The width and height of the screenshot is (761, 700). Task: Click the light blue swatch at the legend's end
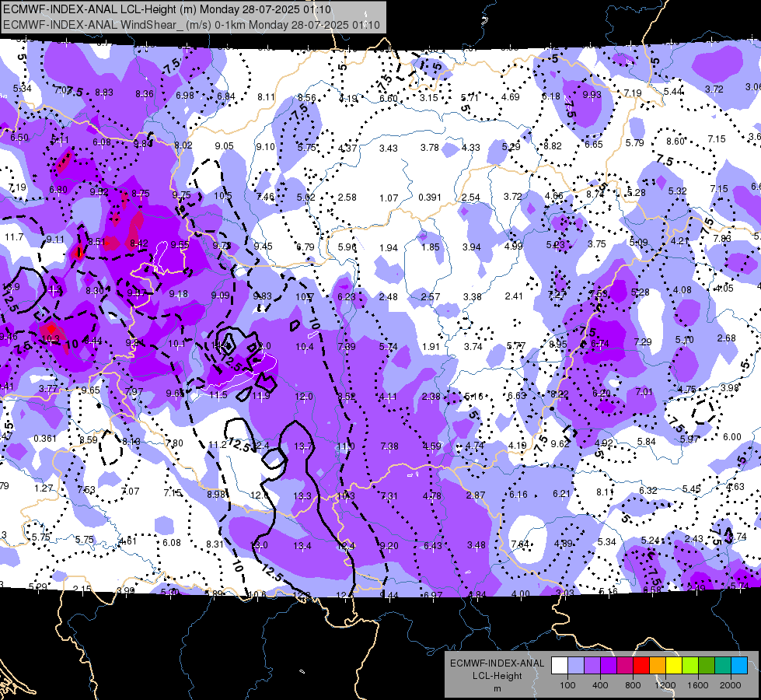[739, 666]
